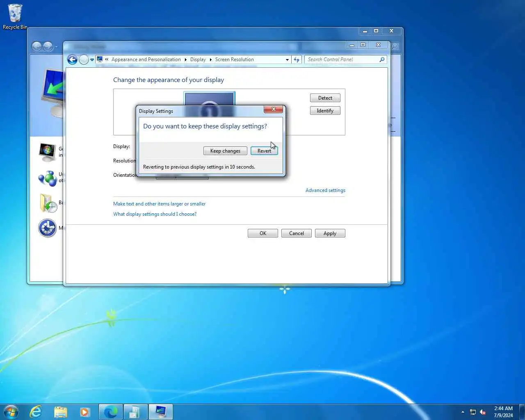Switch to the taskbar item right of Edge

[x=135, y=412]
